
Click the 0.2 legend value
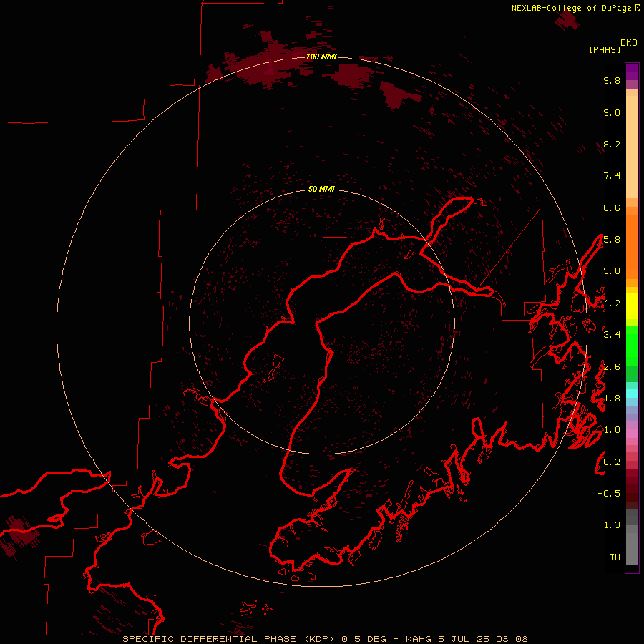pyautogui.click(x=612, y=462)
